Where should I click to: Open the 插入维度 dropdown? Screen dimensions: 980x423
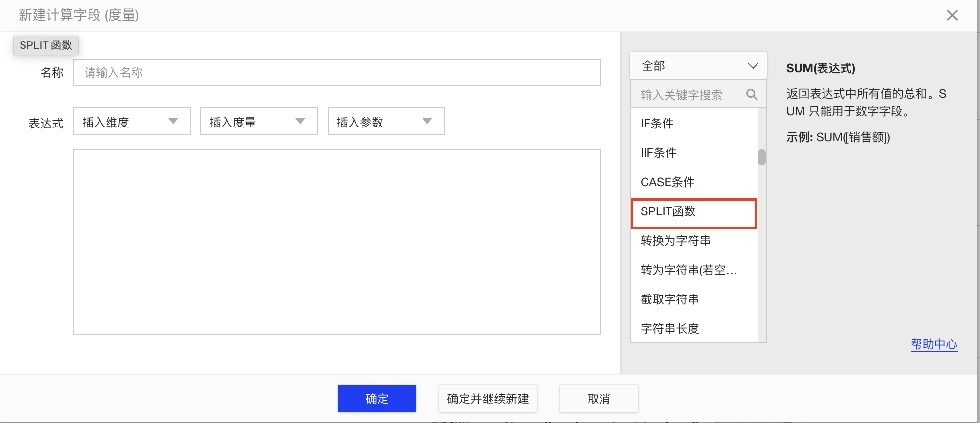tap(132, 122)
